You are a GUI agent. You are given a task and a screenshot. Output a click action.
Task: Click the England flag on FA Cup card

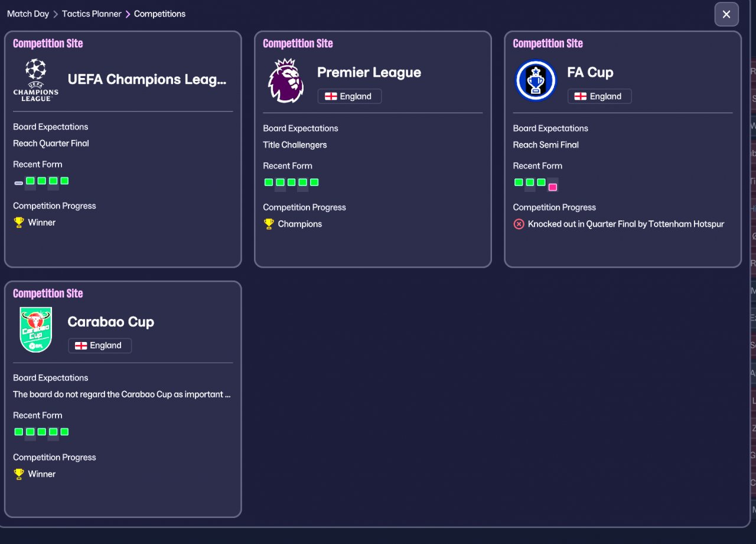point(581,96)
